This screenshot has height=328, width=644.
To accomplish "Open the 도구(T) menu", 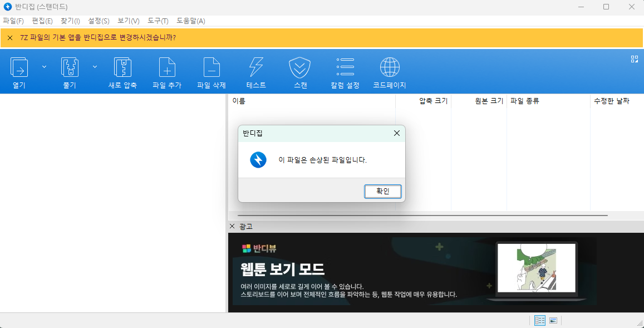I will [158, 21].
